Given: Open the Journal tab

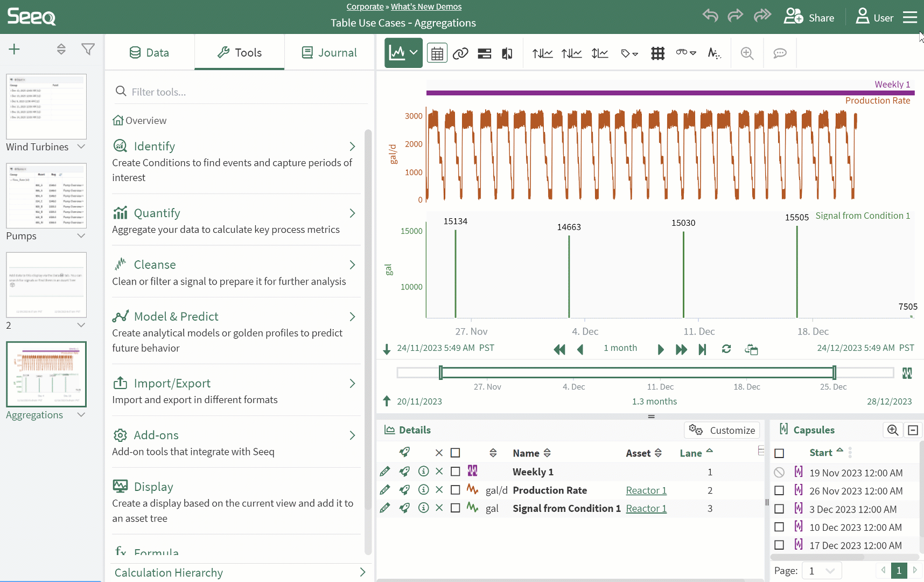Looking at the screenshot, I should pyautogui.click(x=329, y=53).
